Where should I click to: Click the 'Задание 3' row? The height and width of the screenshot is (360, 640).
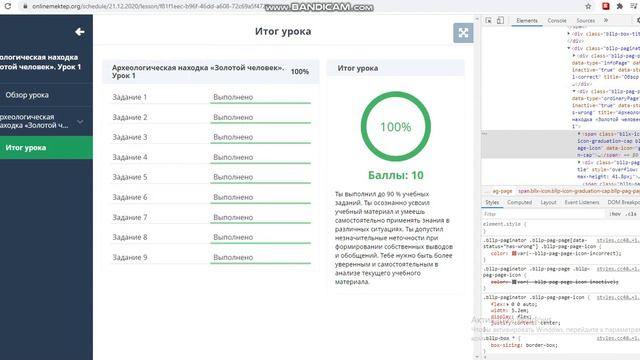coord(211,137)
